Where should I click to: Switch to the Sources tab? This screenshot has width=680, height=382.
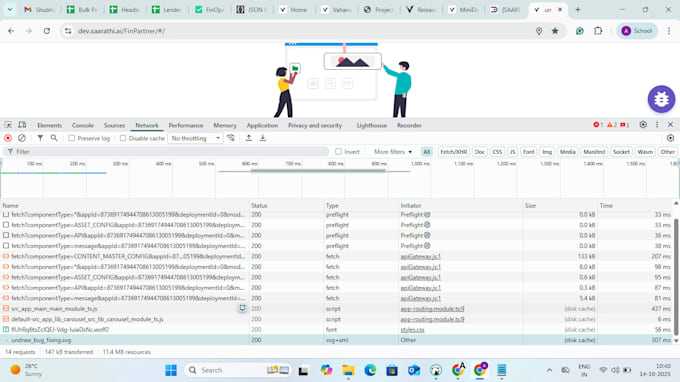[114, 125]
